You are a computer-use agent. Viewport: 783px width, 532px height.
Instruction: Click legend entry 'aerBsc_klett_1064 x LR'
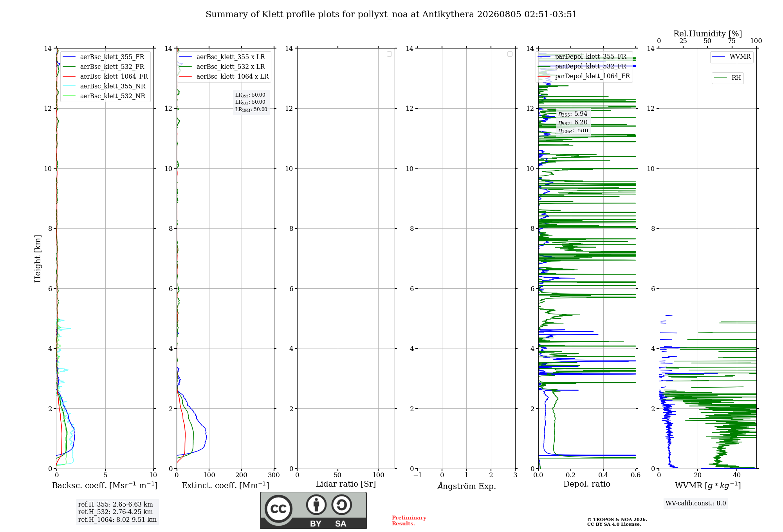(233, 77)
